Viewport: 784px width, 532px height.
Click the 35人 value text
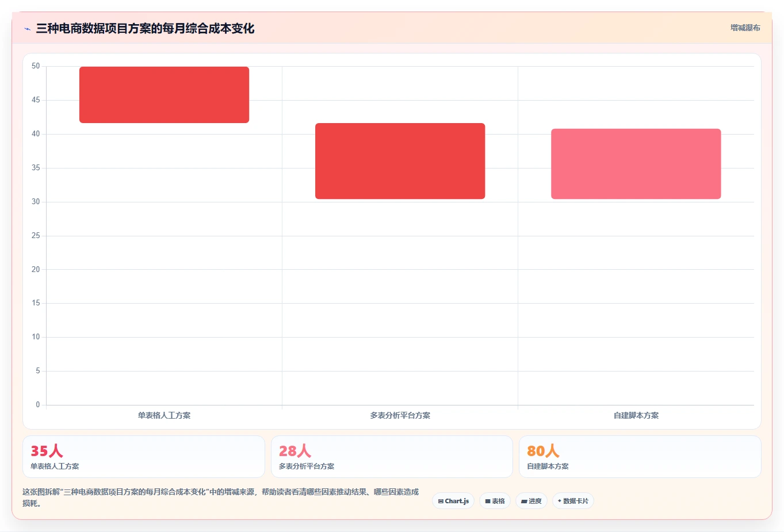47,451
